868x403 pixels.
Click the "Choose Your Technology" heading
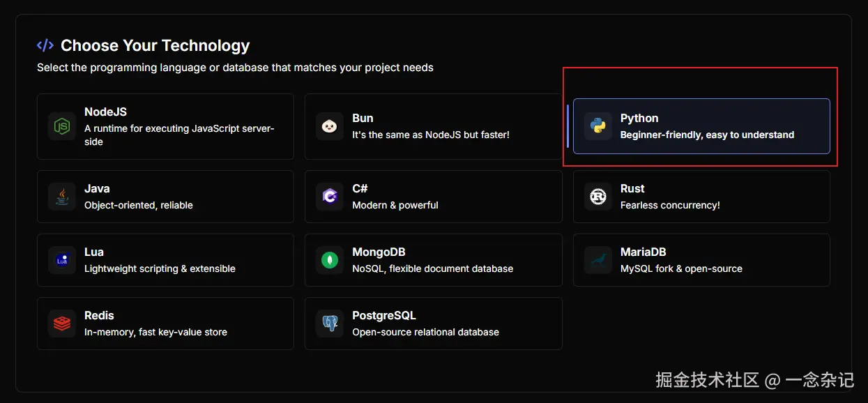[155, 46]
